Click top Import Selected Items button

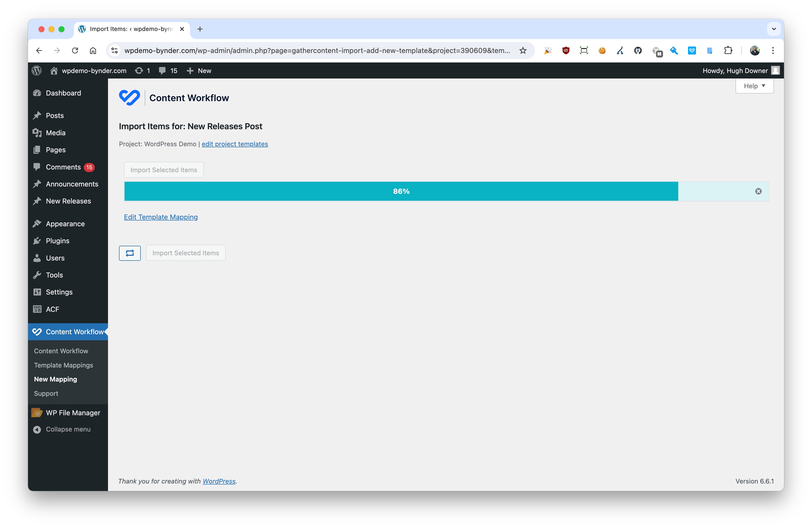pyautogui.click(x=164, y=170)
